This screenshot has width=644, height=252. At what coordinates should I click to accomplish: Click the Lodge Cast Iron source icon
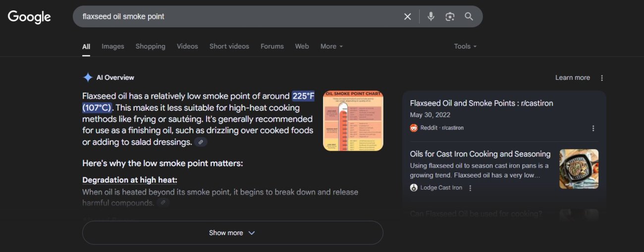[x=414, y=188]
